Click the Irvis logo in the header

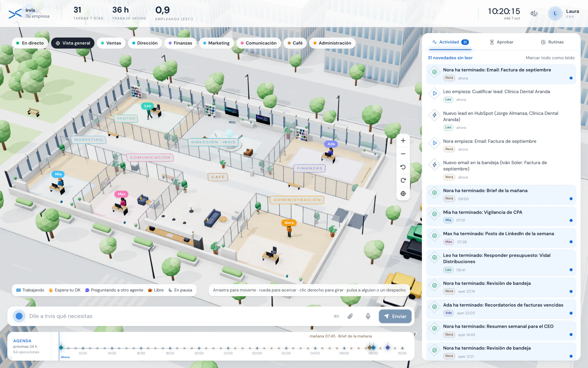point(15,13)
